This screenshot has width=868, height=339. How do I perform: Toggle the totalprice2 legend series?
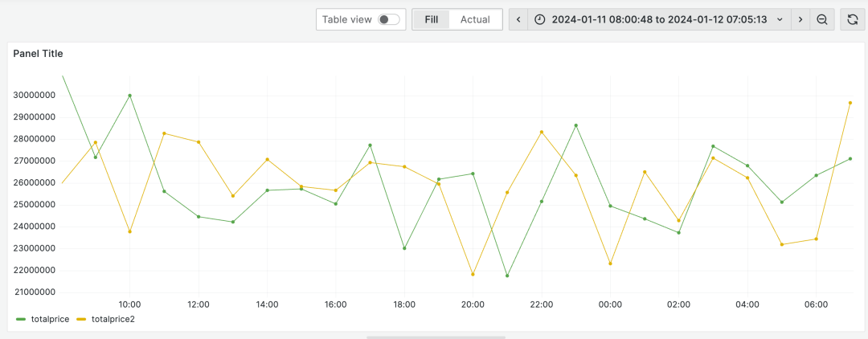(113, 319)
